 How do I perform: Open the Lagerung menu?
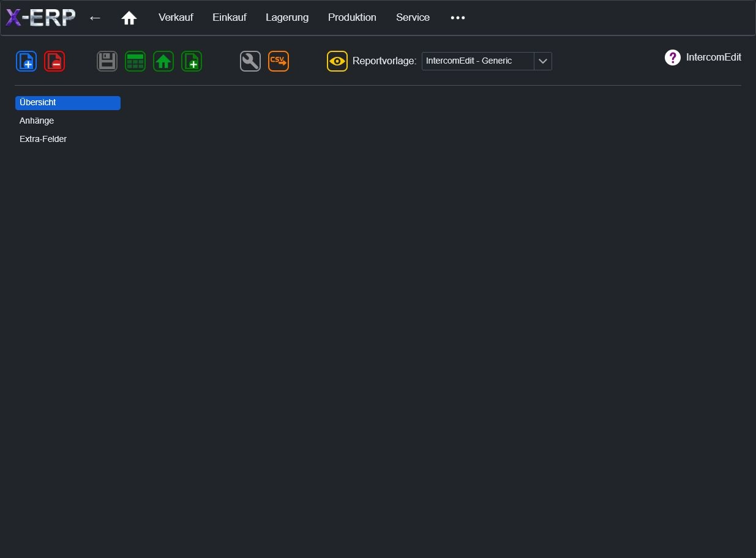pos(287,18)
